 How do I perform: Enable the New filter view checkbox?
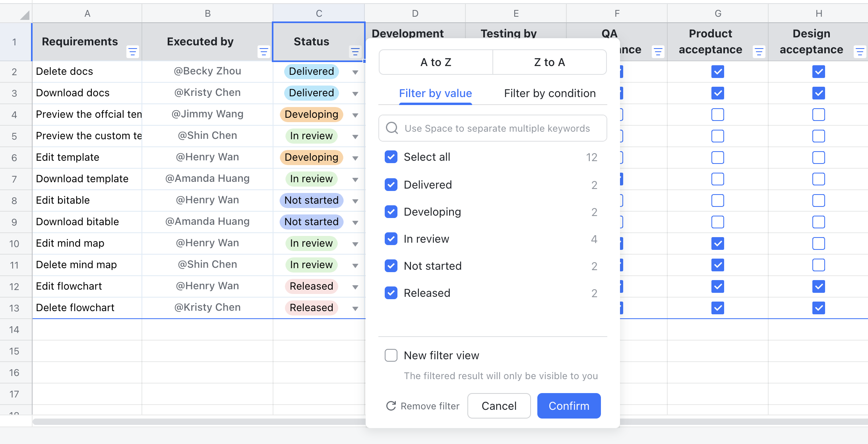coord(391,355)
